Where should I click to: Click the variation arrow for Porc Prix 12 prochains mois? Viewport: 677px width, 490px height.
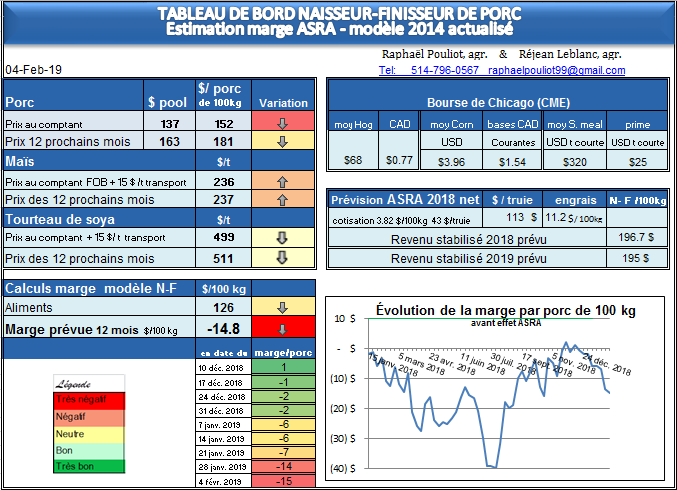[x=283, y=141]
